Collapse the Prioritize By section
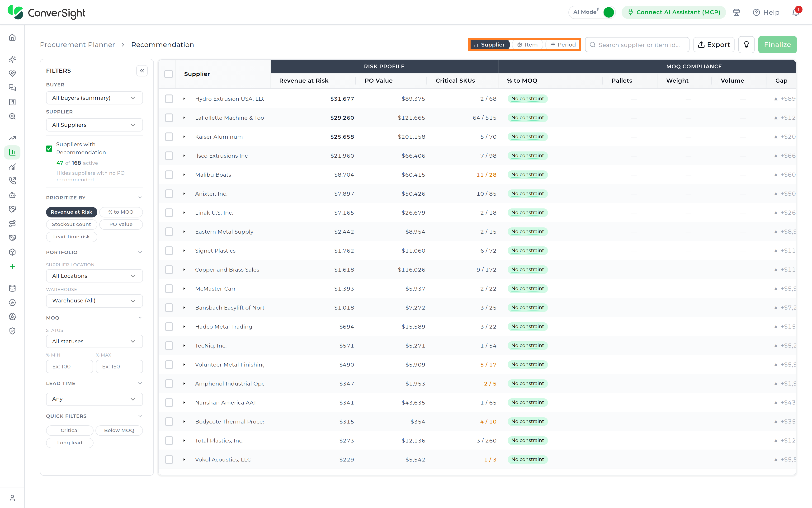The image size is (812, 508). [x=140, y=198]
